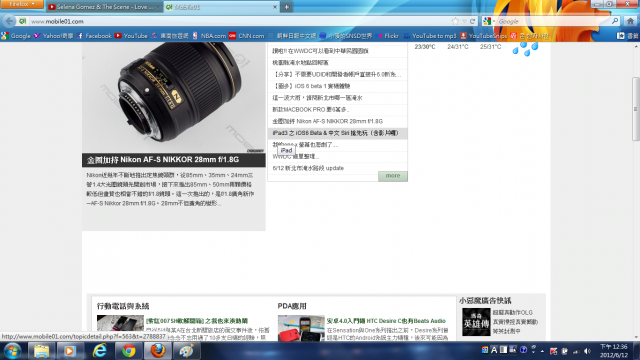This screenshot has height=360, width=640.
Task: Open the Flickr bookmark
Action: pyautogui.click(x=388, y=36)
